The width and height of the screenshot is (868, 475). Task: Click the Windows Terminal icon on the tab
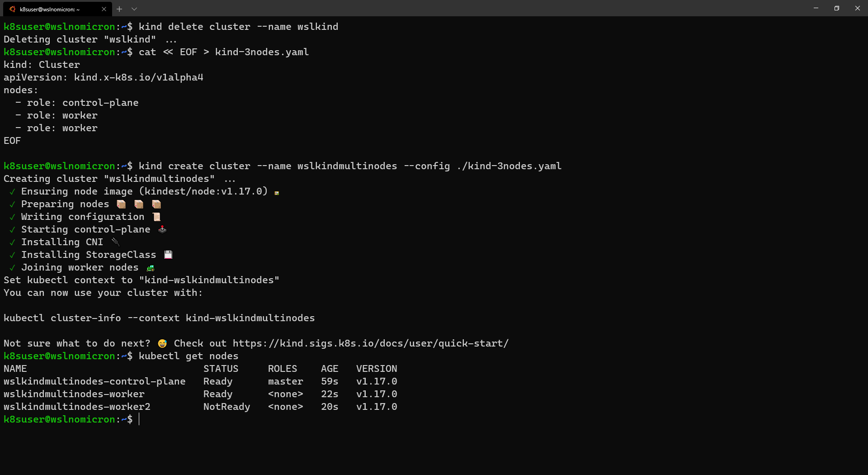pyautogui.click(x=12, y=9)
